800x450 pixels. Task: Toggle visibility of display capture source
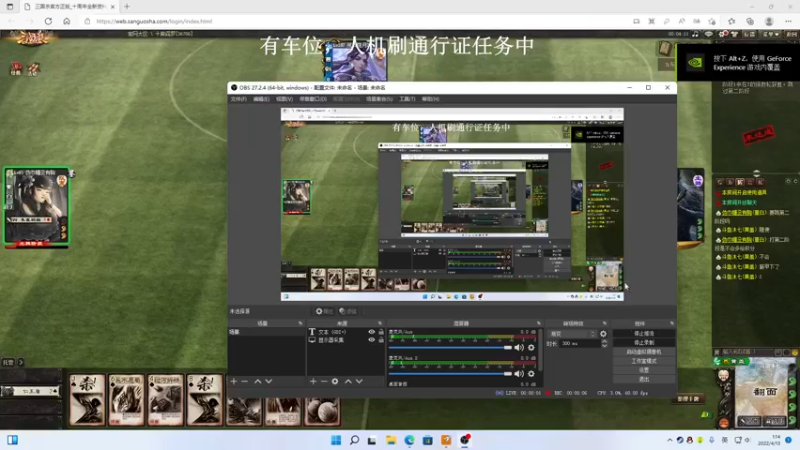click(371, 340)
